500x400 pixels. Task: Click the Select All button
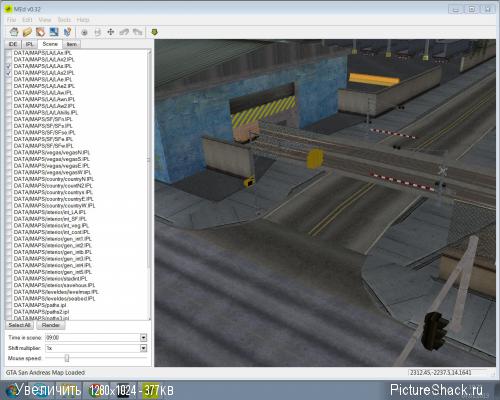pos(19,325)
